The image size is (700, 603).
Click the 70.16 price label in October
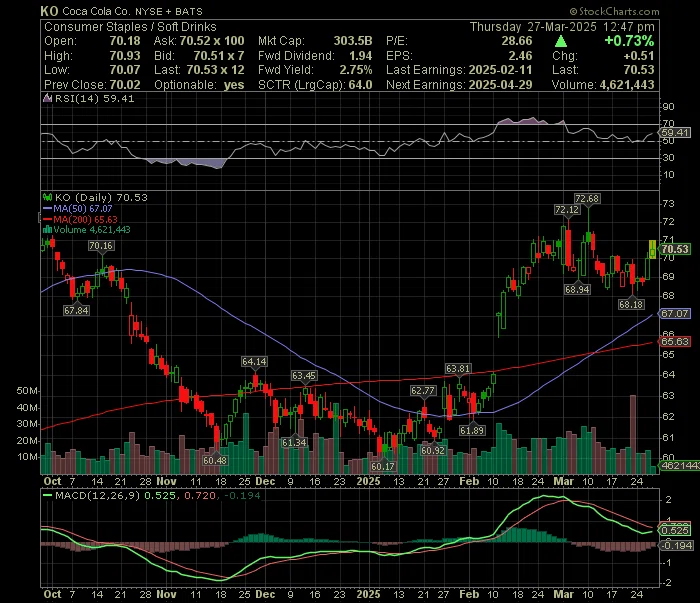(x=101, y=245)
